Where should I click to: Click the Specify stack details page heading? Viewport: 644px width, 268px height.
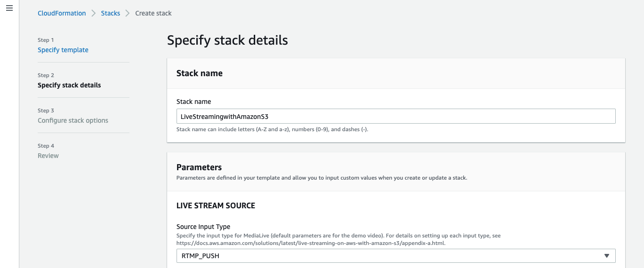tap(227, 40)
